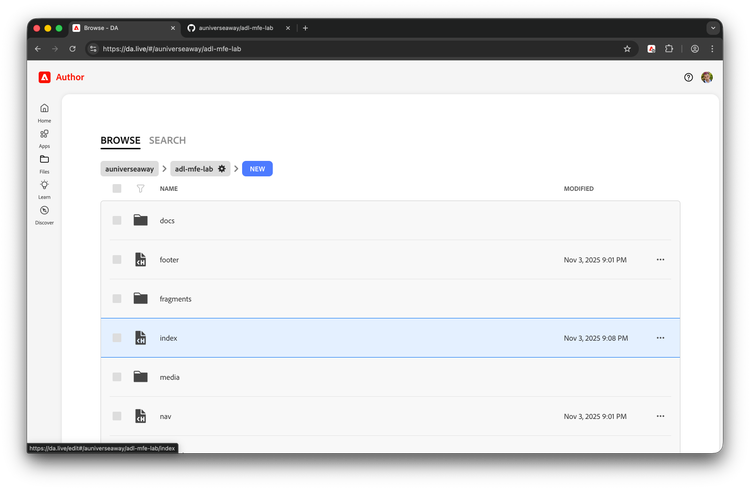Open the adl-mfe-lab settings gear
This screenshot has height=489, width=750.
coord(222,169)
